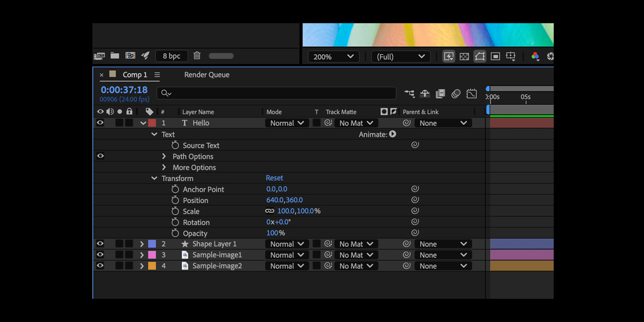Hide Shape Layer 1 with its eye icon
644x322 pixels.
click(x=100, y=244)
